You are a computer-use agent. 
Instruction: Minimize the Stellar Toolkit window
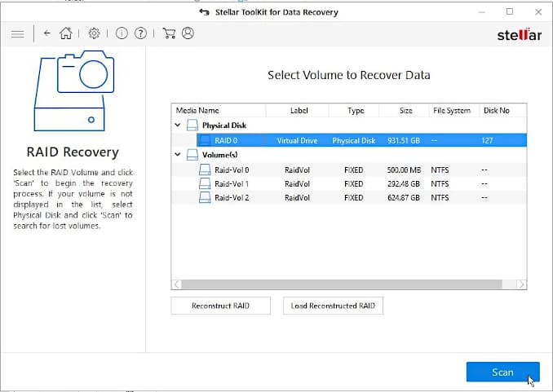[x=482, y=12]
